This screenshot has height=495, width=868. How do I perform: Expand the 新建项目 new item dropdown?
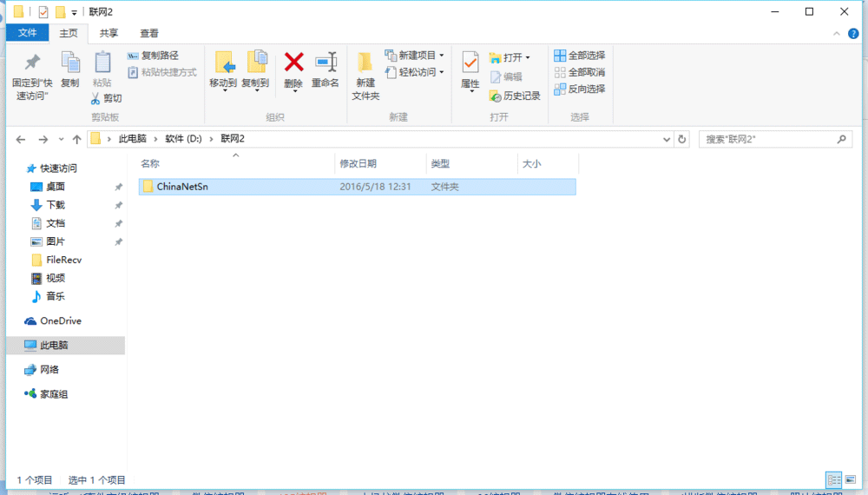pos(441,56)
